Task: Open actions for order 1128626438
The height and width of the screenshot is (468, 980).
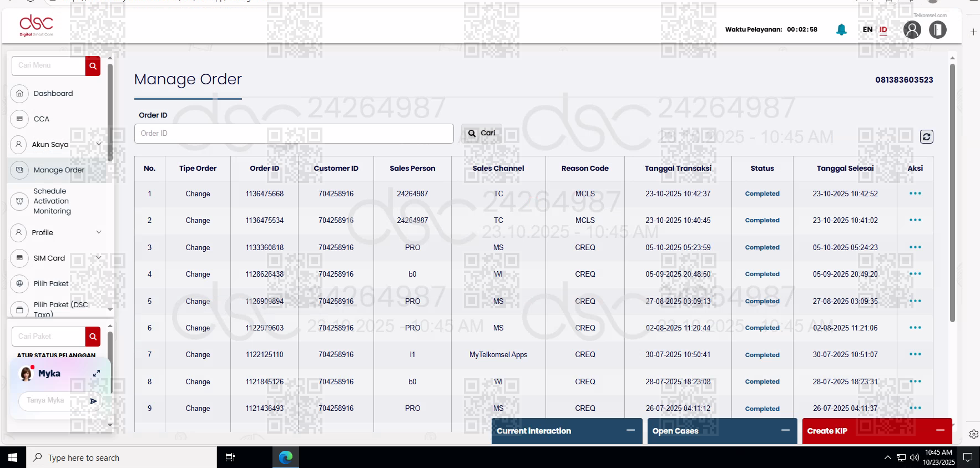Action: [x=915, y=274]
